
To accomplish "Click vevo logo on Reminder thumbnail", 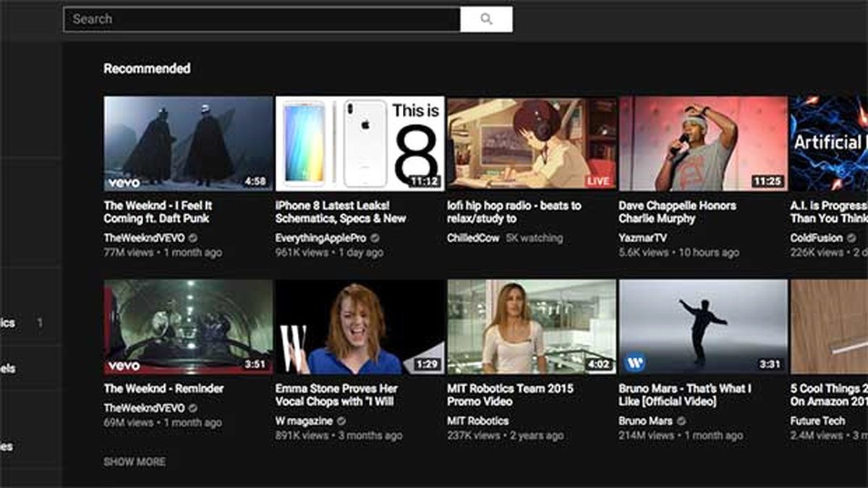I will [x=124, y=366].
